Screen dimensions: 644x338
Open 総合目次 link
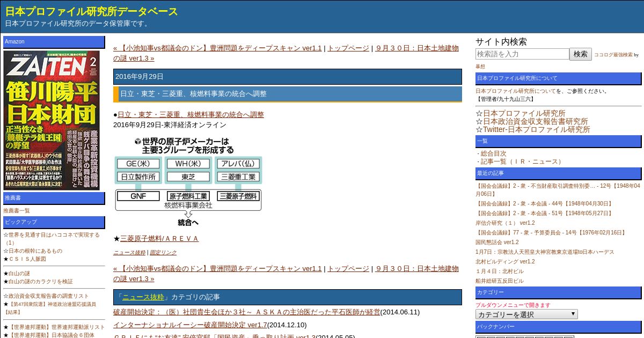click(x=493, y=153)
